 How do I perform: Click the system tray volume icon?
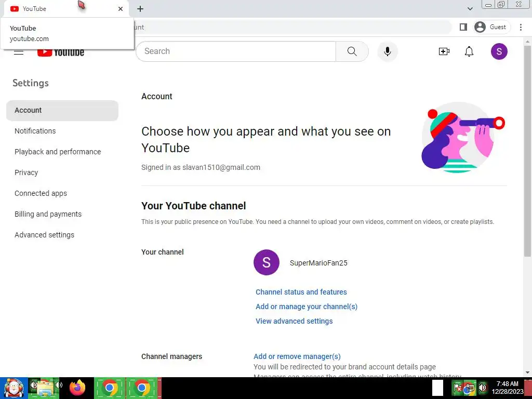[x=482, y=388]
